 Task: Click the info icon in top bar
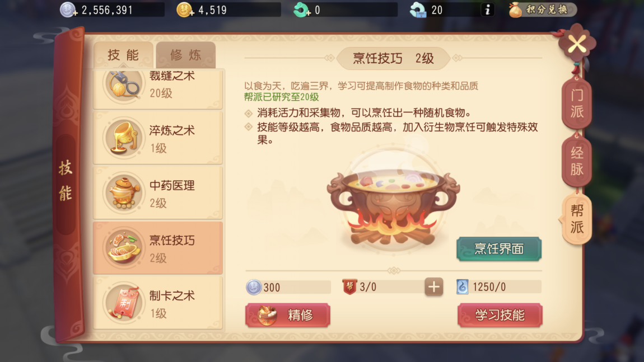[488, 10]
